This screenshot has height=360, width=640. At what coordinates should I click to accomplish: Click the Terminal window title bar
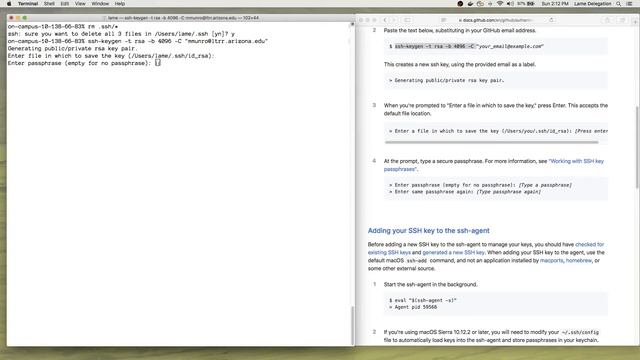click(x=181, y=18)
